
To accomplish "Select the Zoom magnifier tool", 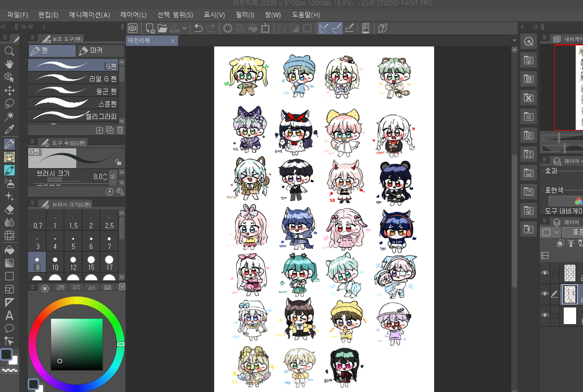I will 9,51.
